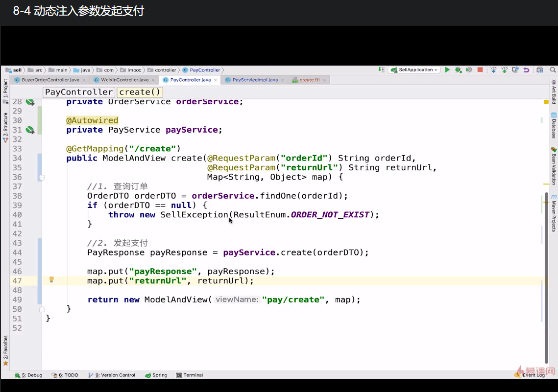This screenshot has width=558, height=392.
Task: Start debugging with the bug icon
Action: (459, 69)
